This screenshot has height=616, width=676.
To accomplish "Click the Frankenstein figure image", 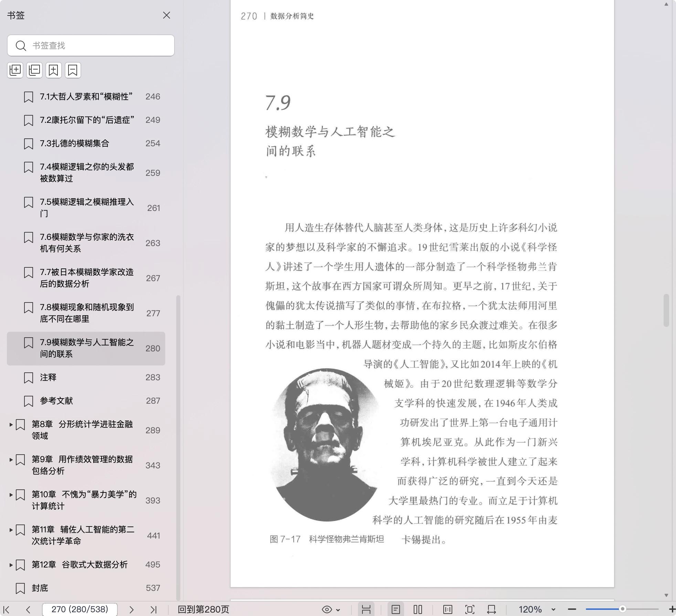I will [x=325, y=445].
